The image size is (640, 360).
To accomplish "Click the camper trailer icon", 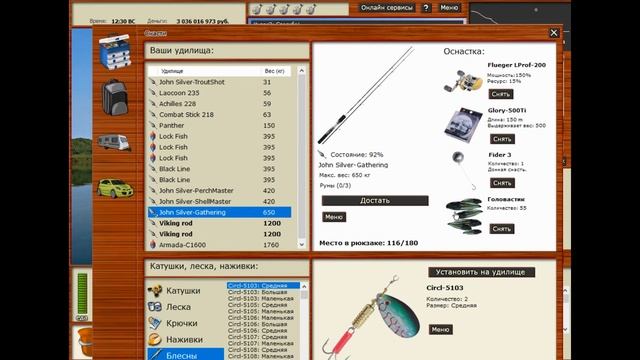I will click(114, 142).
